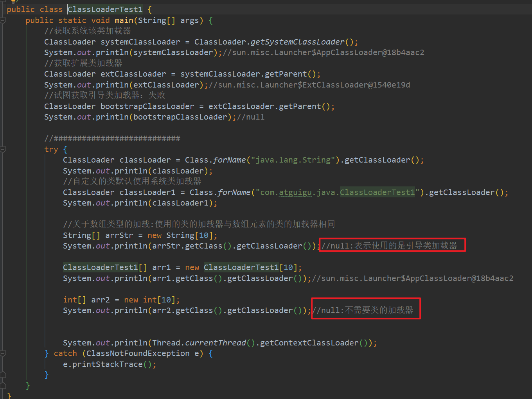Click comment '//null:表示使用的是引导类加载器'
This screenshot has width=532, height=399.
point(389,246)
